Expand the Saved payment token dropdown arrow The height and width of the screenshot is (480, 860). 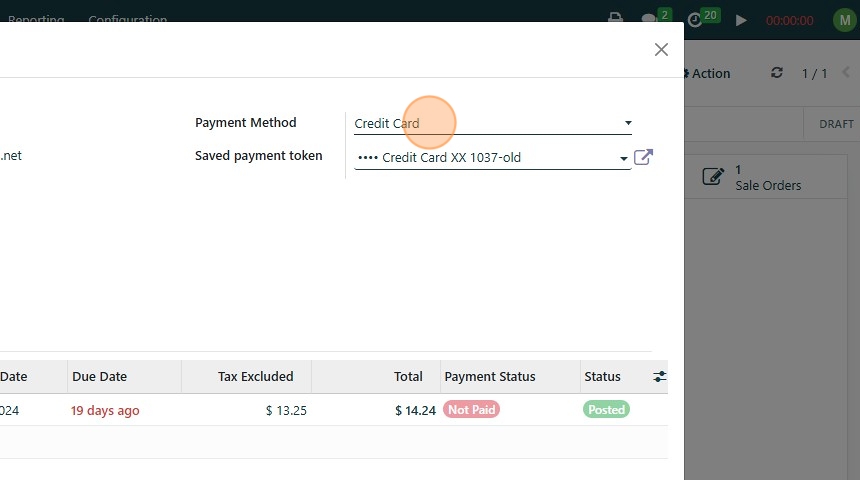(624, 159)
